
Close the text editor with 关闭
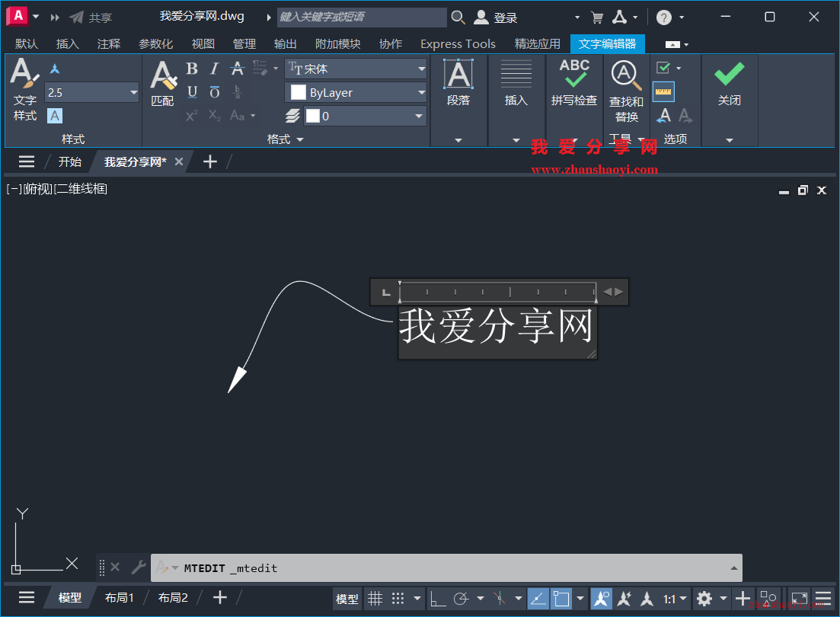730,83
